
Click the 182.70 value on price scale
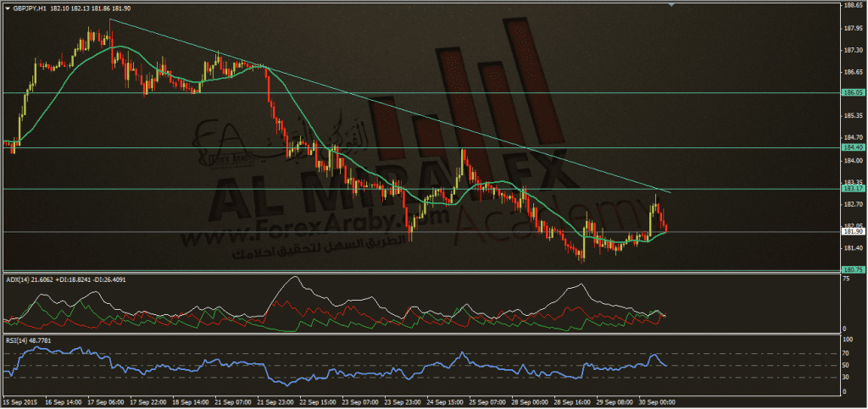pyautogui.click(x=853, y=204)
